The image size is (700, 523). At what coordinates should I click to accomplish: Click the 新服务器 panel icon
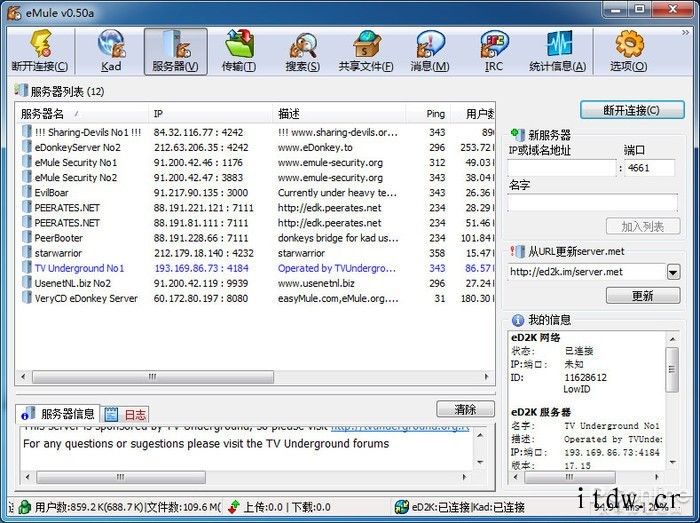(517, 134)
